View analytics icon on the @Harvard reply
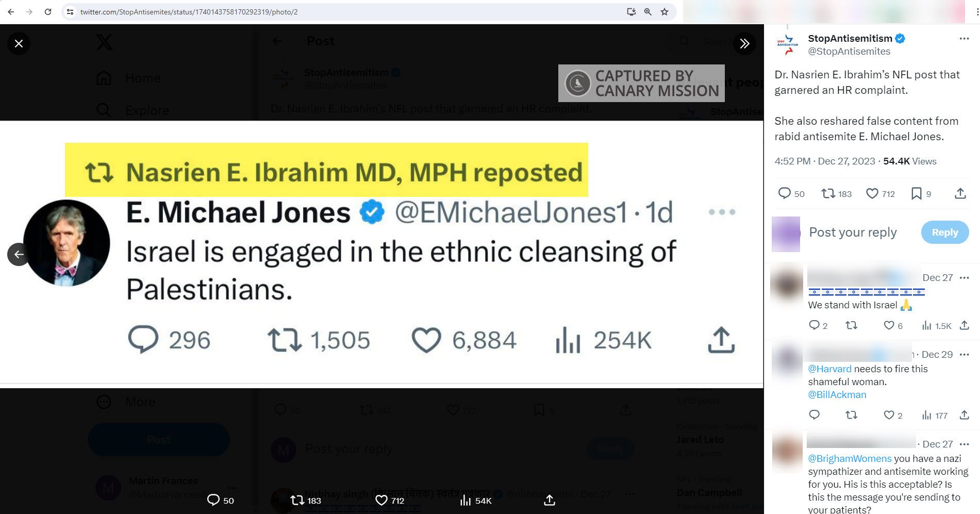Viewport: 980px width, 514px height. (926, 415)
